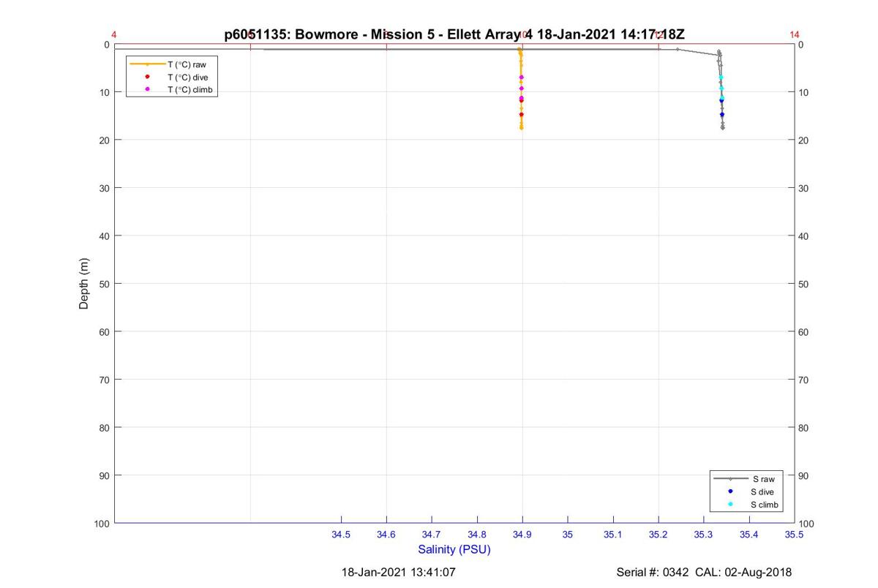
Task: Click the blue dot marker beside 'S dive'
Action: 730,491
